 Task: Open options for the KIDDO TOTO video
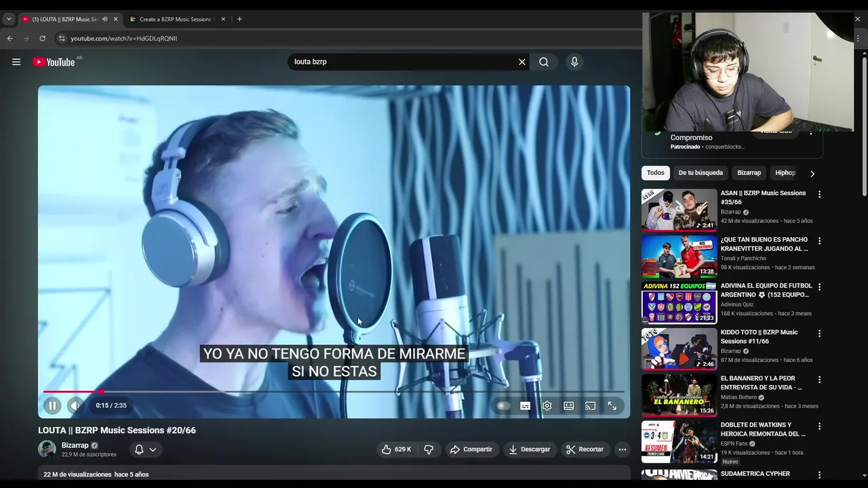[819, 333]
